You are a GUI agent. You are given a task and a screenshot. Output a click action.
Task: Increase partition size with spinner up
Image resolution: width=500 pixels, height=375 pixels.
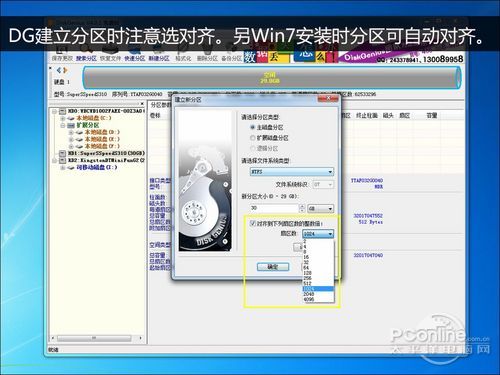[302, 206]
